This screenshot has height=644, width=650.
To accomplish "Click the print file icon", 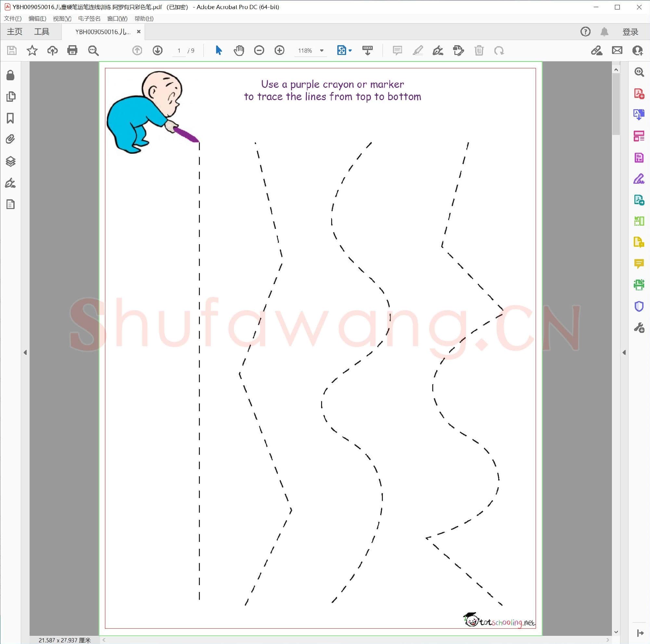I will point(72,50).
